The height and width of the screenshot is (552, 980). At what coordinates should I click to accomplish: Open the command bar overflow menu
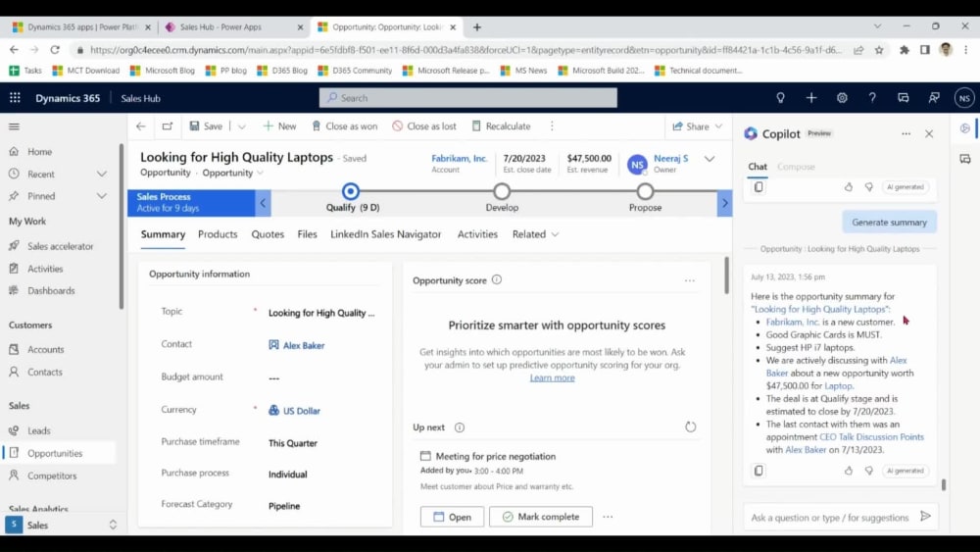[x=552, y=126]
